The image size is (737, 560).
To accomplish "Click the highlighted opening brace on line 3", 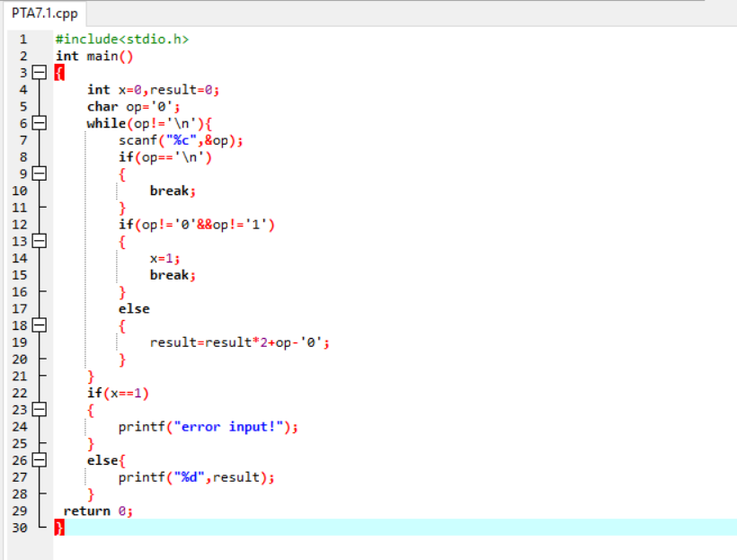I will [59, 73].
